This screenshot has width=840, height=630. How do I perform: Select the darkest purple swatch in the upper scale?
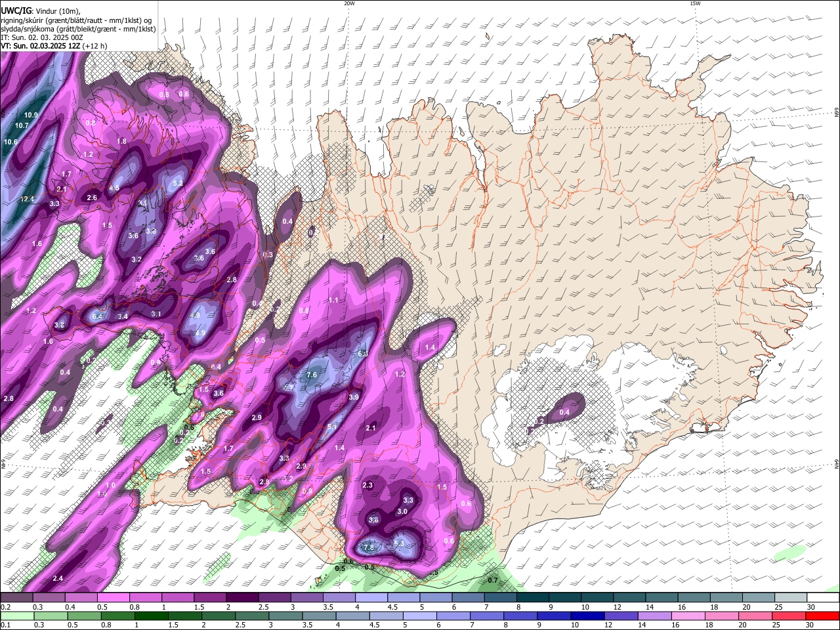tap(242, 597)
